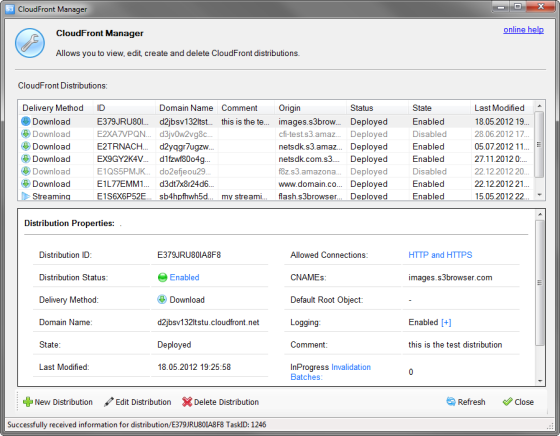This screenshot has width=560, height=436.
Task: Open the Invalidation Batches link
Action: tap(330, 372)
